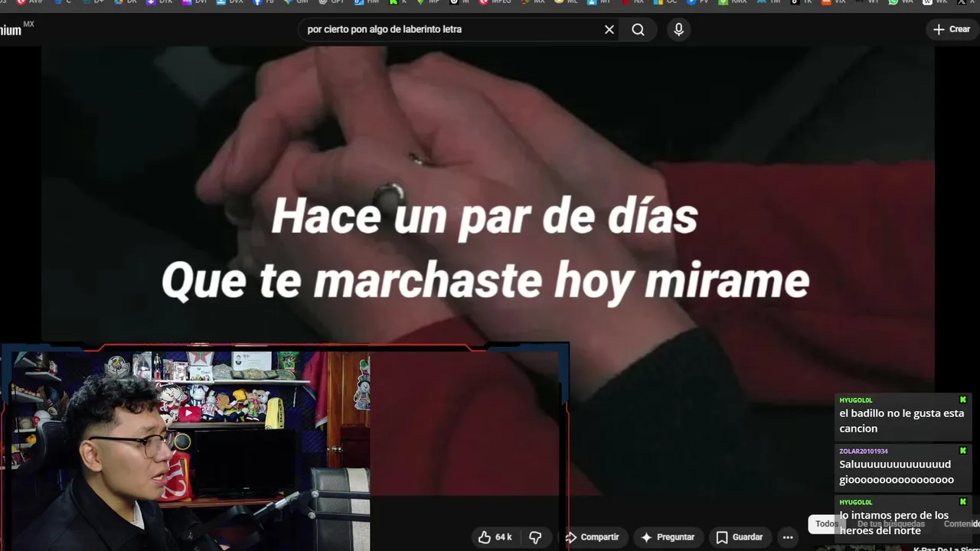Click the chat message 'lo intamos pero de los heroes del norte'
This screenshot has height=551, width=980.
pos(893,523)
